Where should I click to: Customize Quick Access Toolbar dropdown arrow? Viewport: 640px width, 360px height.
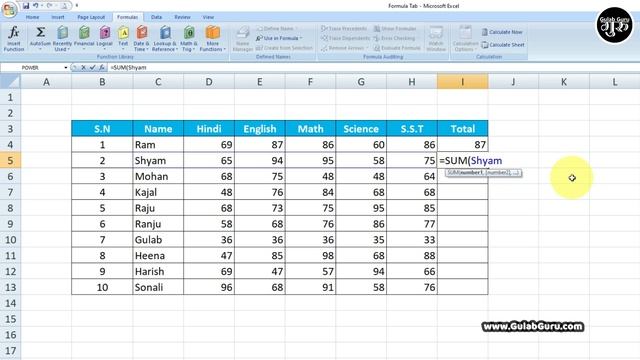tap(77, 6)
